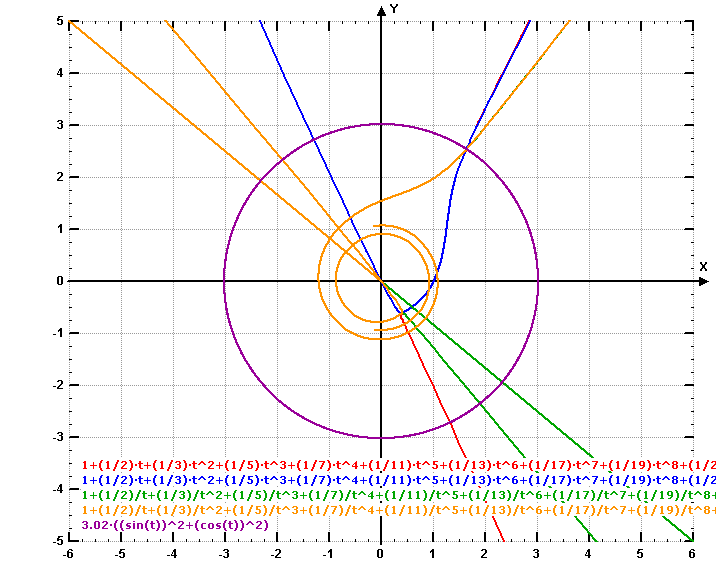Click where purple circle crosses negative X axis
This screenshot has height=565, width=716.
[224, 281]
